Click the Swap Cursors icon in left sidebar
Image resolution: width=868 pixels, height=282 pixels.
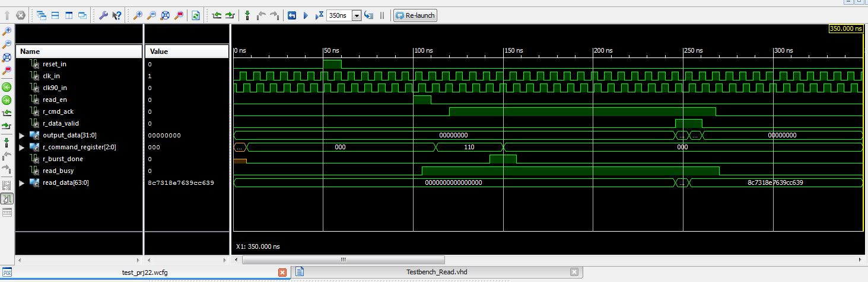pyautogui.click(x=7, y=185)
